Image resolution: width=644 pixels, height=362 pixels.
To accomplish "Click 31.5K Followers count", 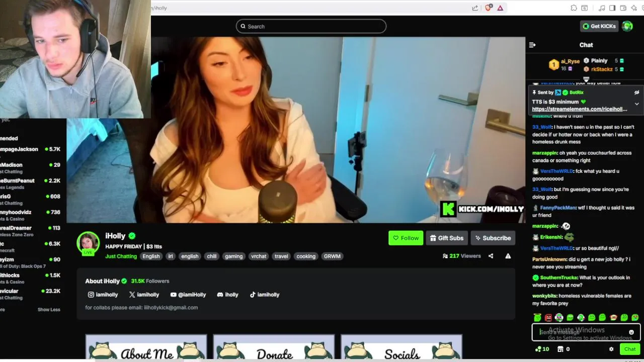I will tap(150, 281).
